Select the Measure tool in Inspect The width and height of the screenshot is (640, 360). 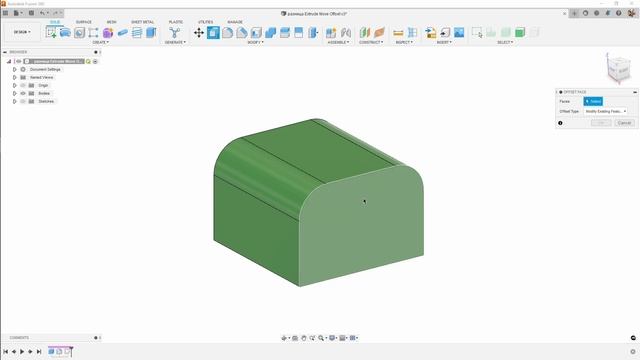(398, 33)
